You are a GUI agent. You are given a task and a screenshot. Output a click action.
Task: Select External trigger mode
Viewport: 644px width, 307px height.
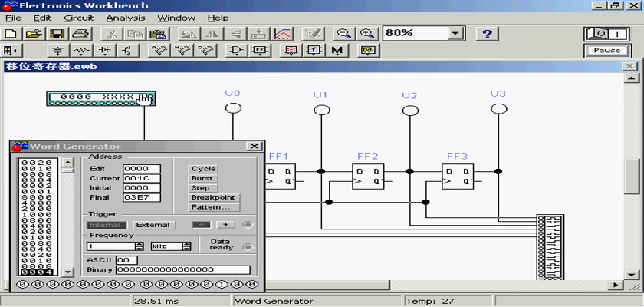coord(153,225)
